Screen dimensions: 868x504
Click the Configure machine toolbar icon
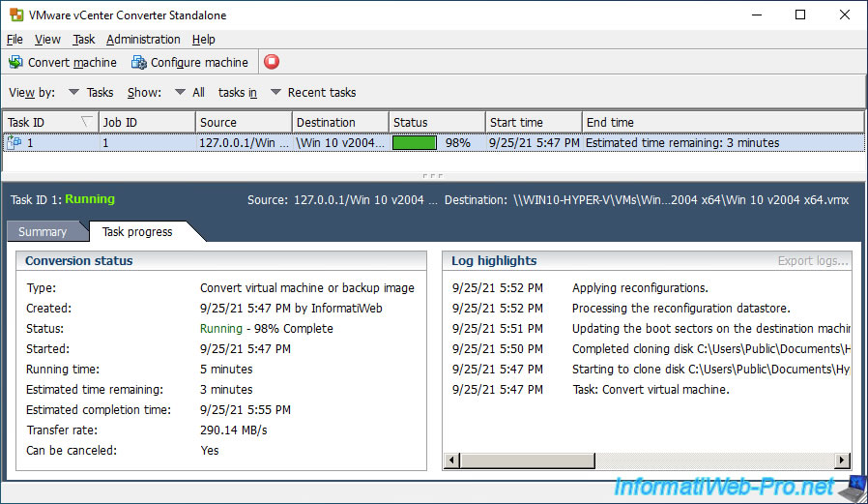coord(138,62)
